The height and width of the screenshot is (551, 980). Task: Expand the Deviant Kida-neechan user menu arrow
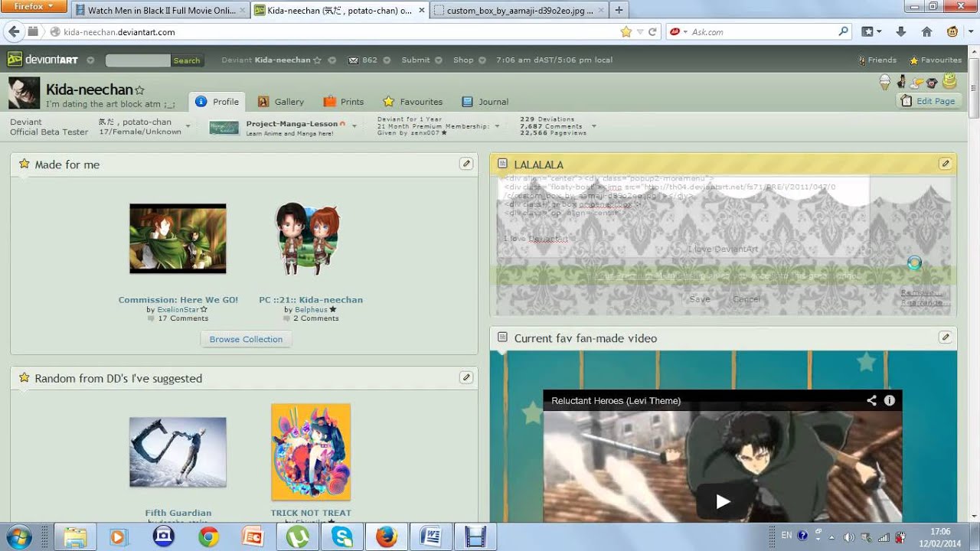[x=332, y=60]
